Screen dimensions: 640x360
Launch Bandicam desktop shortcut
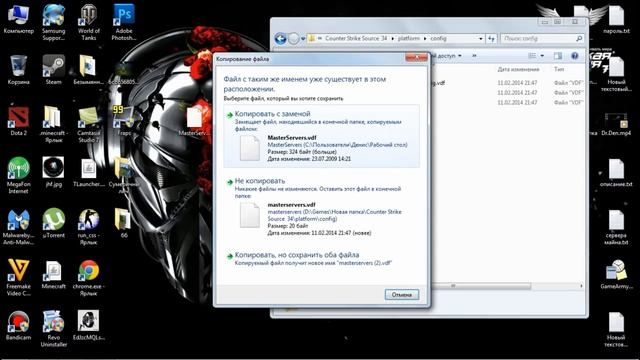pos(18,326)
